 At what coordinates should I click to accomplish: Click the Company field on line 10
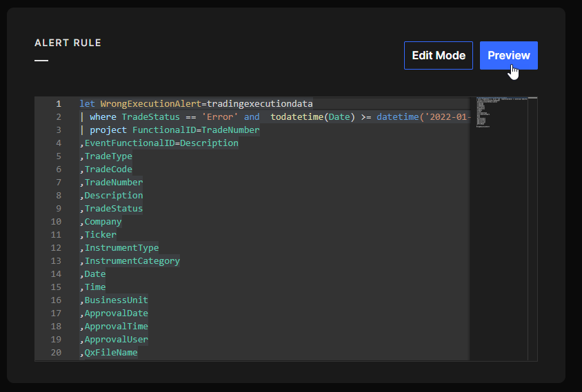point(103,222)
